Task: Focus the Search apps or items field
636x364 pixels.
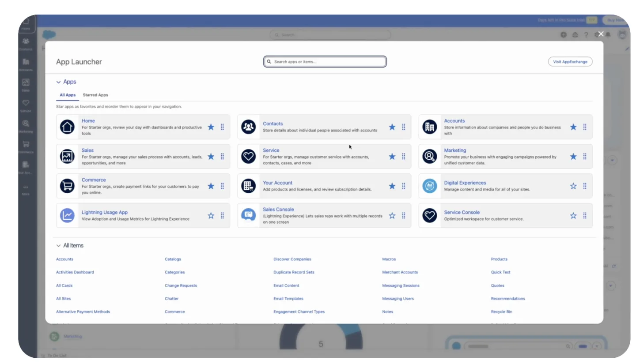Action: 325,62
